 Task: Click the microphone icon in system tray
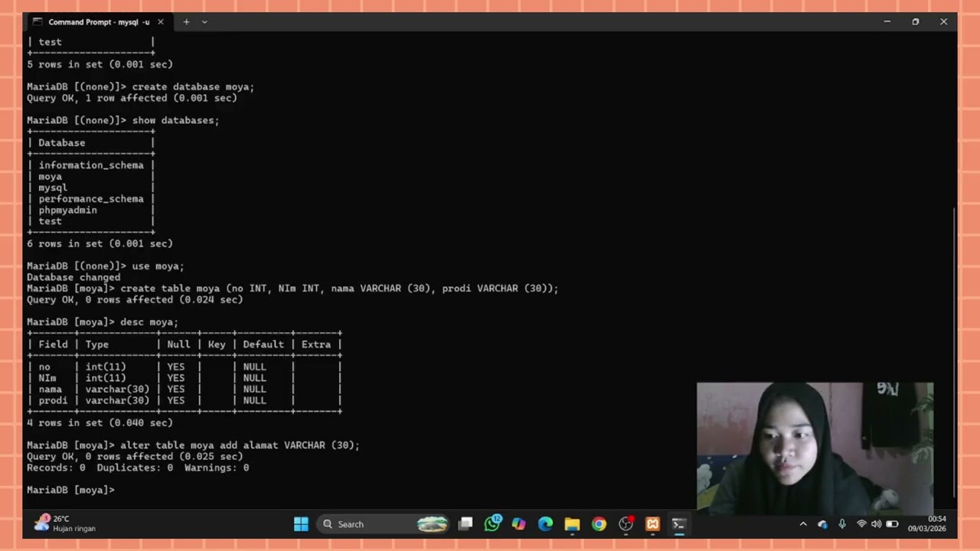pos(842,524)
